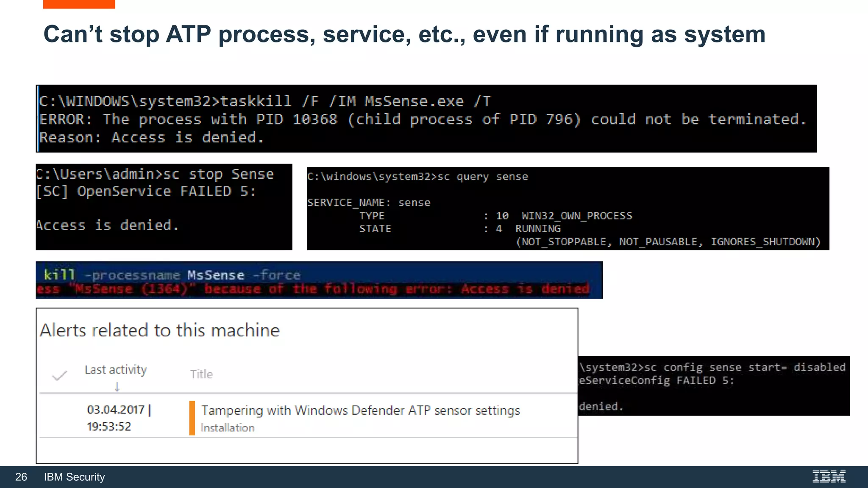Image resolution: width=868 pixels, height=488 pixels.
Task: Click the alert date 03.04.2017
Action: tap(116, 410)
